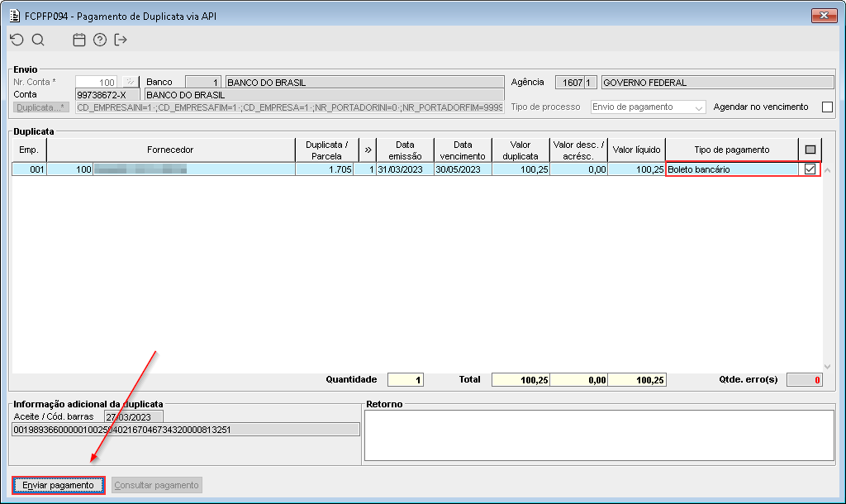Click the BANCO DO BRASIL field beside Banco
Screen dimensions: 846x504
pos(364,82)
